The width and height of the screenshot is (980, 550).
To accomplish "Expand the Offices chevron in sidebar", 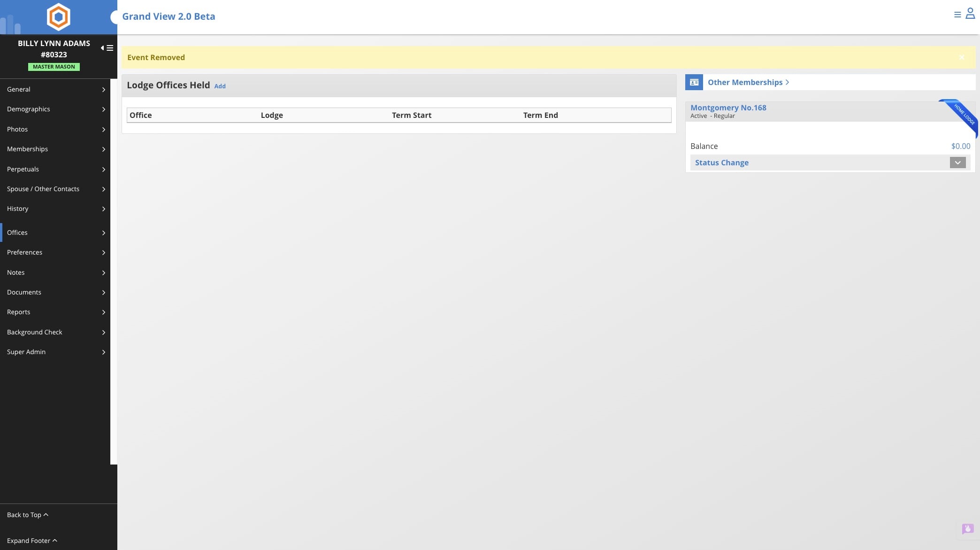I will [103, 232].
